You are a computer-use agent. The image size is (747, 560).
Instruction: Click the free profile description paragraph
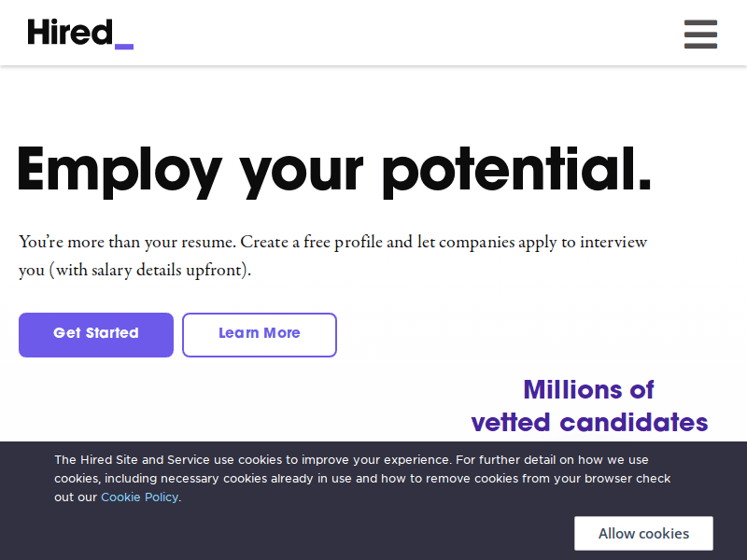pyautogui.click(x=332, y=256)
